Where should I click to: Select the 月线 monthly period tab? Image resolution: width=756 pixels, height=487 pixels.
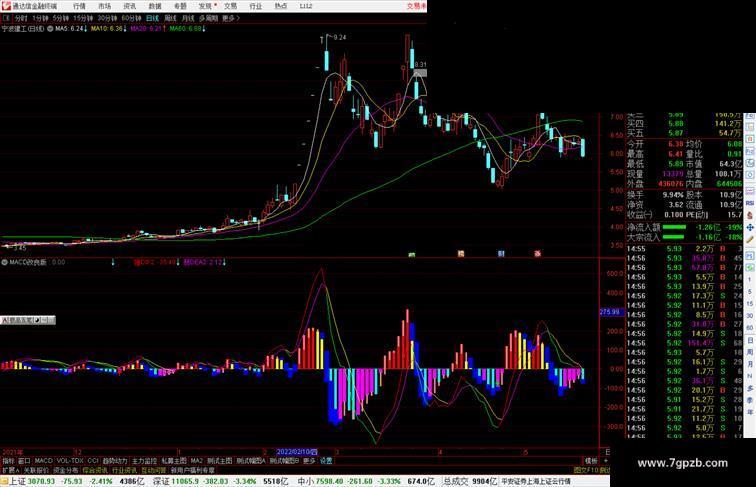coord(188,18)
